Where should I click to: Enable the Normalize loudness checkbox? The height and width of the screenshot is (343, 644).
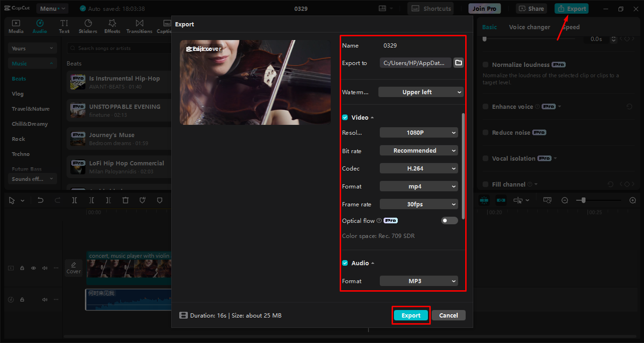[x=485, y=65]
